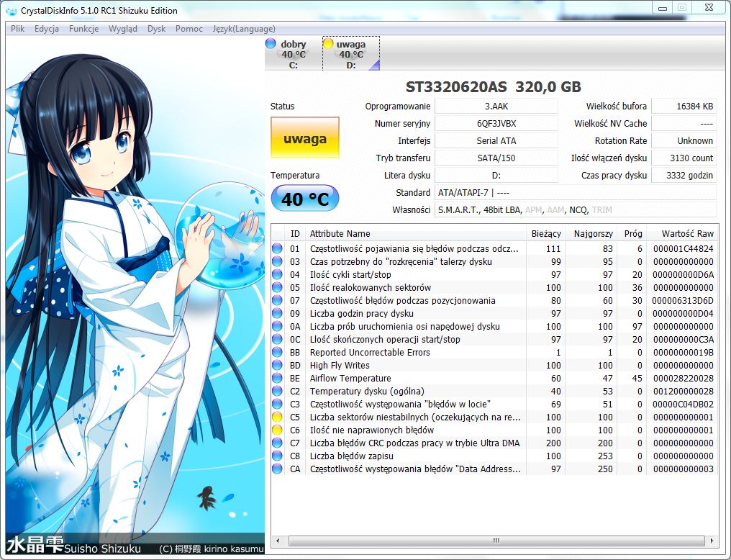Click the blue status orb for attribute CA

pos(278,469)
